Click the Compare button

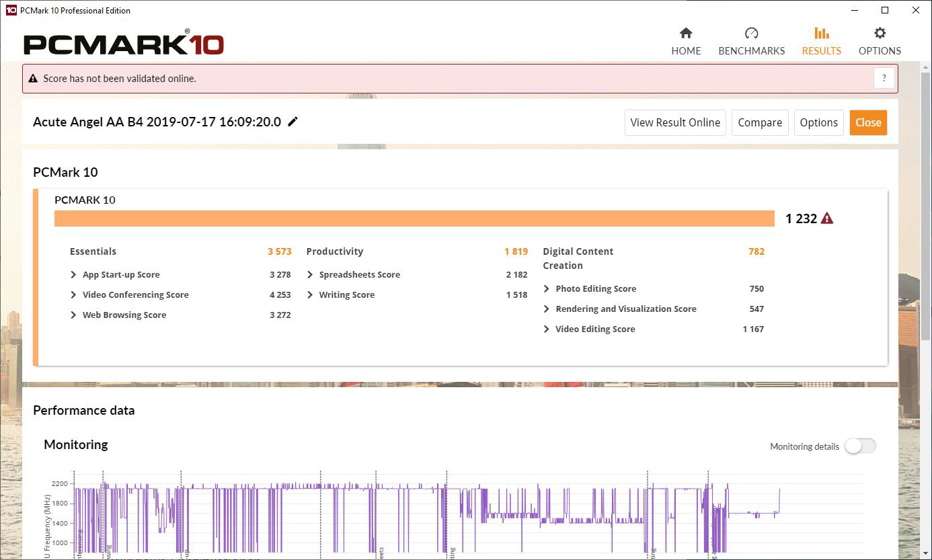pos(760,122)
